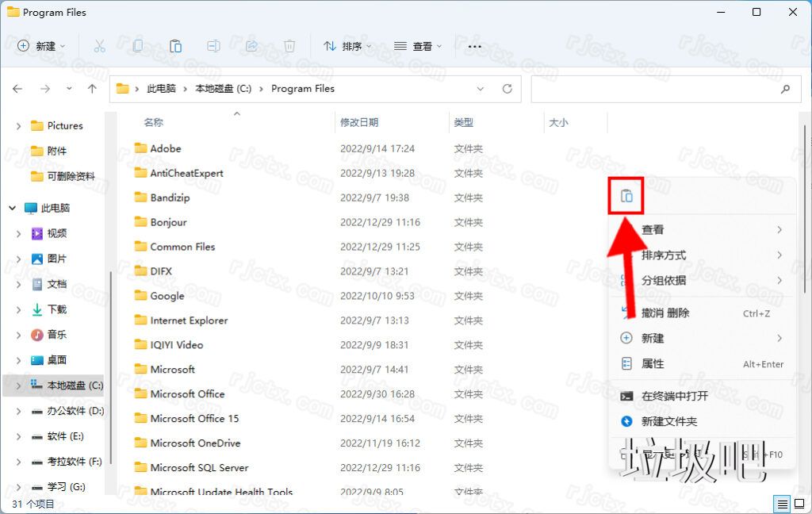The width and height of the screenshot is (812, 514).
Task: Click inside the search box
Action: pos(666,89)
